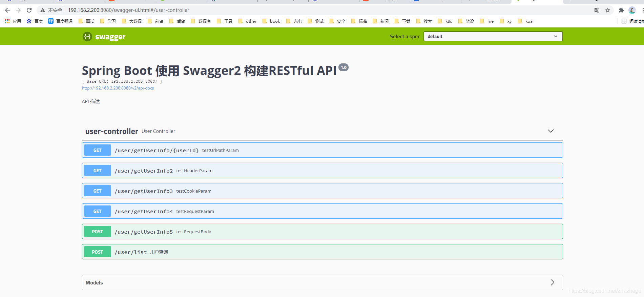Open the koal bookmark folder
This screenshot has width=644, height=297.
click(526, 21)
